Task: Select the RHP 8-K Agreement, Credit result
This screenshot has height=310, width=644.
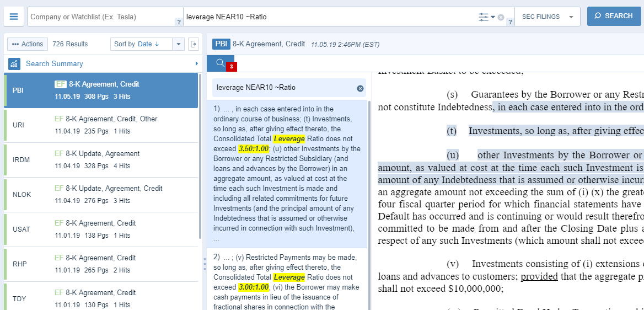Action: (101, 264)
